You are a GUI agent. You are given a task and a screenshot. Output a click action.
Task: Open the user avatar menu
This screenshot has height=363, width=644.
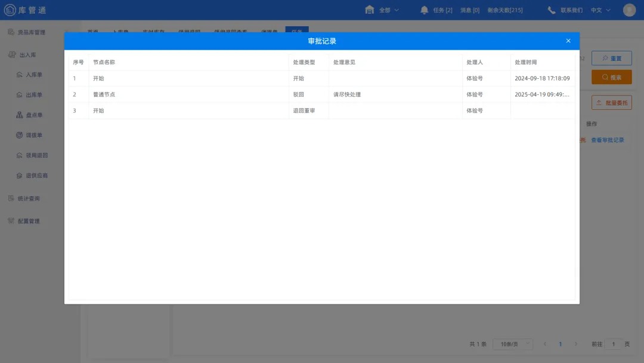click(629, 10)
